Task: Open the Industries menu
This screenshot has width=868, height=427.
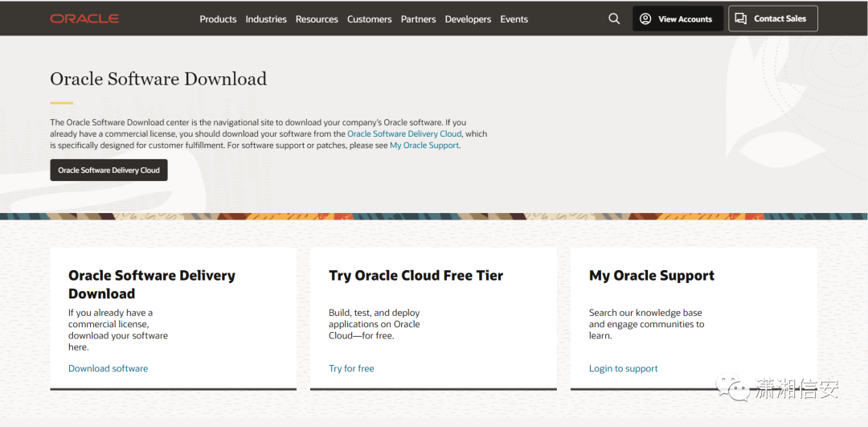Action: click(x=266, y=18)
